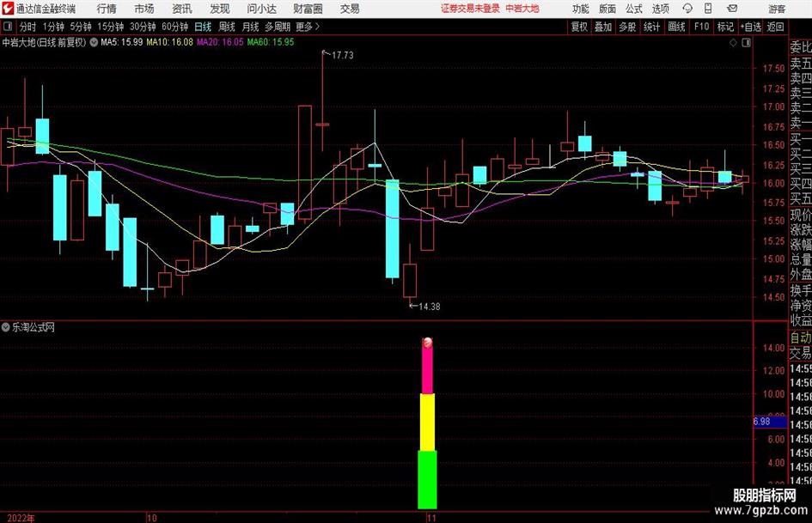Click the 复权 toolbar button
812x523 pixels.
pyautogui.click(x=579, y=27)
